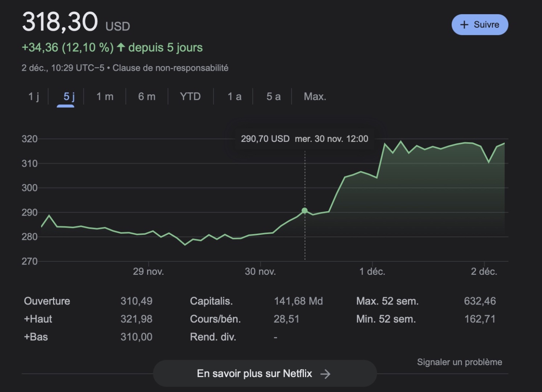Show the 1 a chart range
Screen dimensions: 542x392
[234, 97]
